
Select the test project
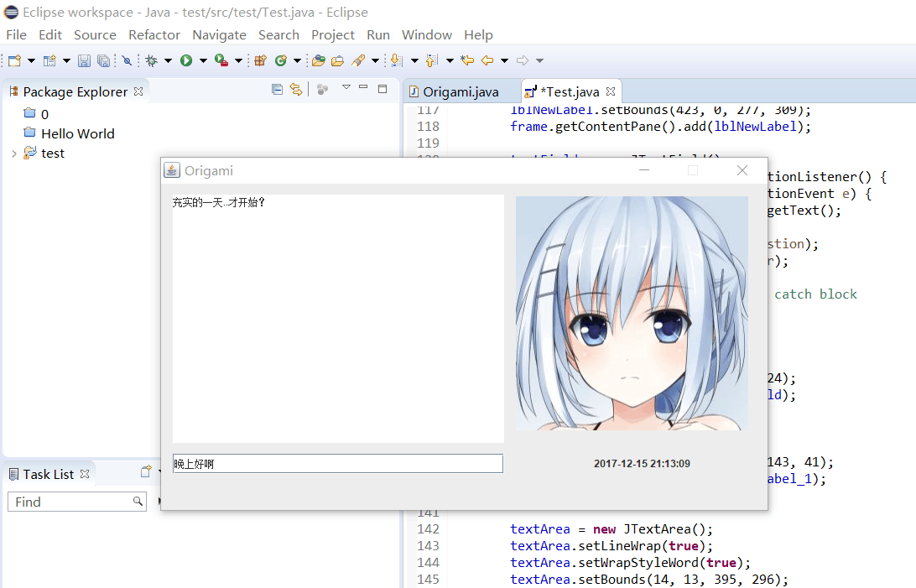(53, 154)
